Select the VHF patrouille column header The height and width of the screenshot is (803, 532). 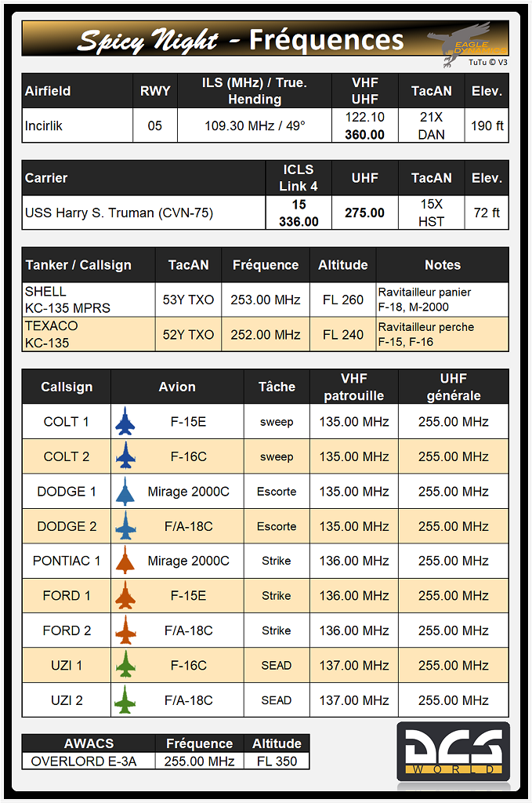click(354, 387)
